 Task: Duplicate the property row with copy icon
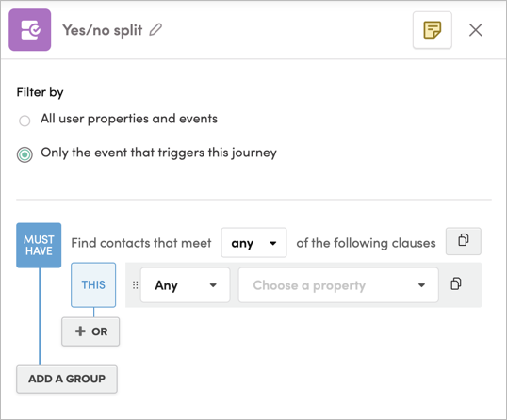pyautogui.click(x=456, y=284)
